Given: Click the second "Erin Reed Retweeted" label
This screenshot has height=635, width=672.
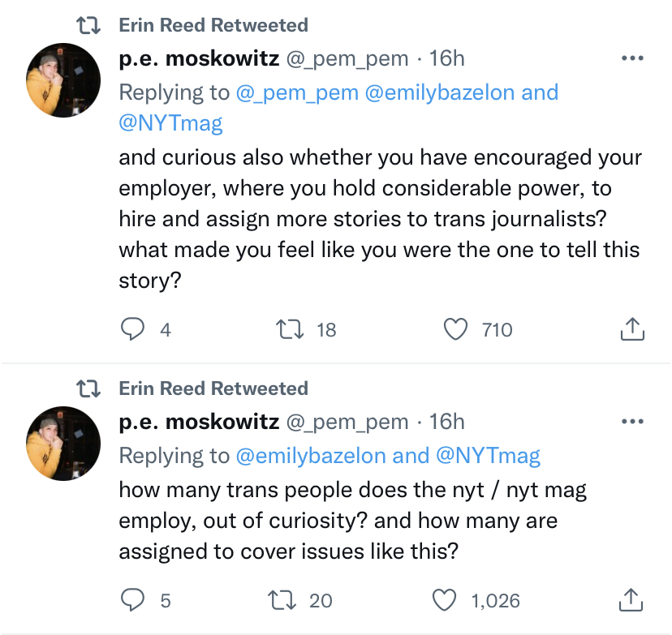Looking at the screenshot, I should (213, 388).
